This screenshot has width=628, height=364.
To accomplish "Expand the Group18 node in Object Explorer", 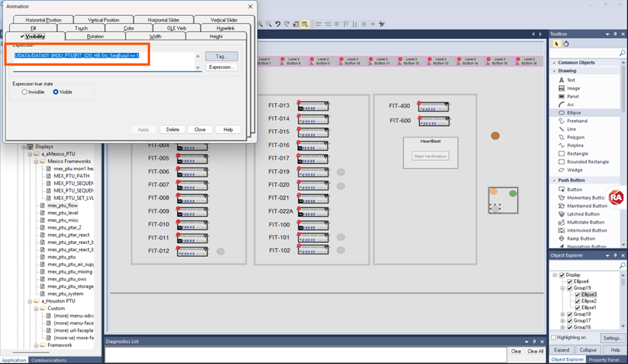I will click(562, 314).
